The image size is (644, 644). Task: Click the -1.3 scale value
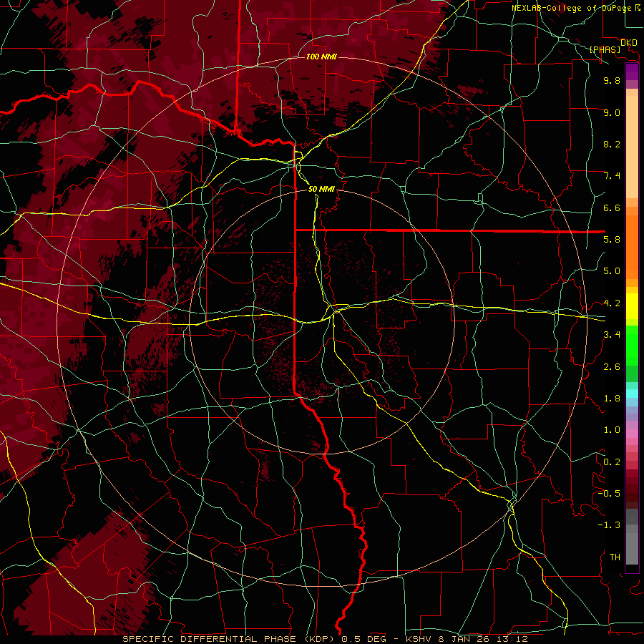click(609, 525)
